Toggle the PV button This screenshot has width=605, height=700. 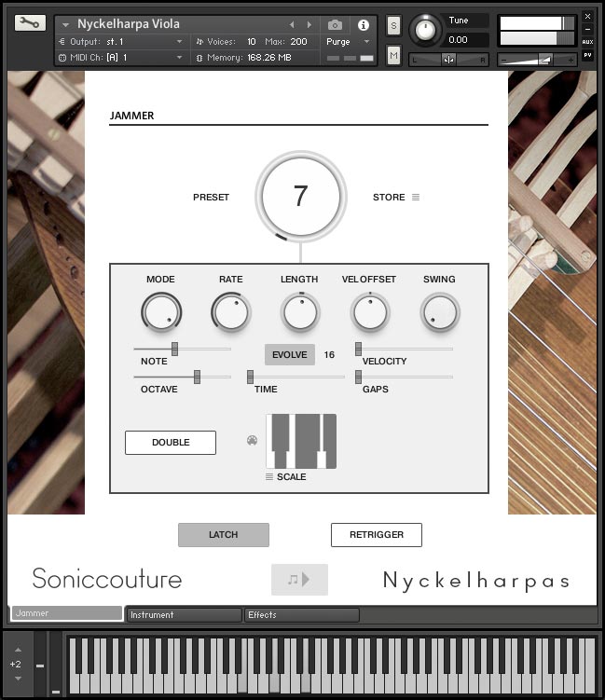587,55
